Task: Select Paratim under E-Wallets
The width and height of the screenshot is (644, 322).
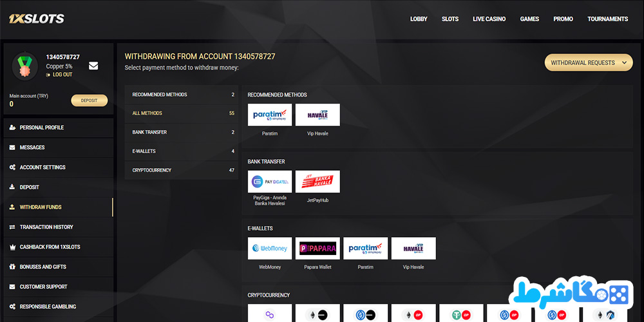Action: pyautogui.click(x=366, y=248)
